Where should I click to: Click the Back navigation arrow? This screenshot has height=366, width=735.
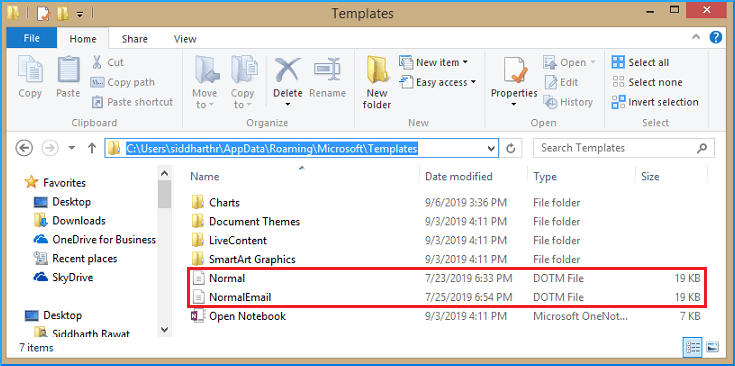coord(24,148)
